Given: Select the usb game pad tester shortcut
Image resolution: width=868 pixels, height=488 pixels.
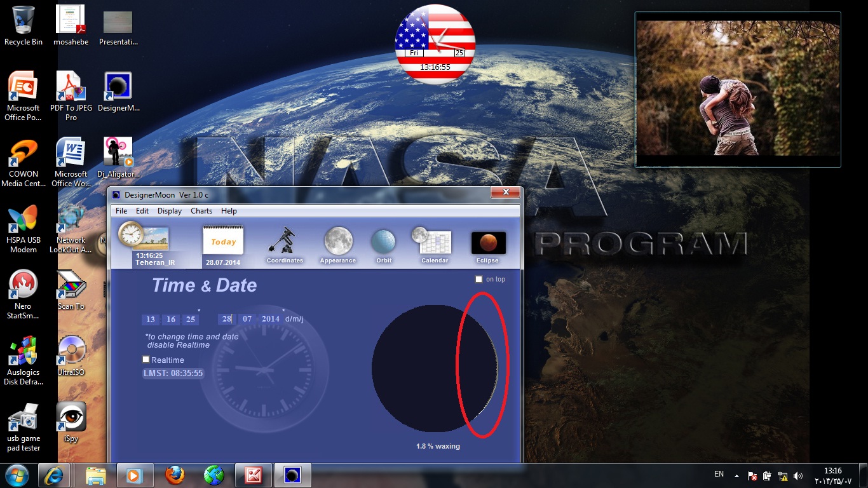Looking at the screenshot, I should 24,426.
